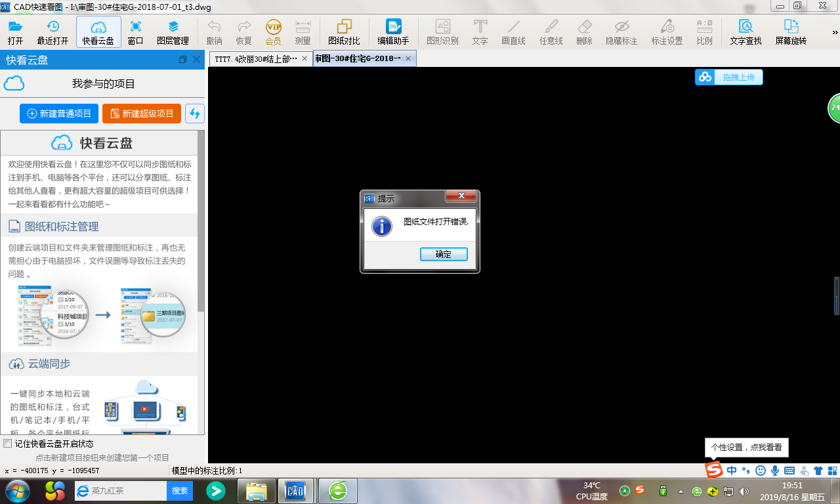Screen dimensions: 840x504
Task: Click the Sogou skin shirt icon
Action: pos(818,470)
